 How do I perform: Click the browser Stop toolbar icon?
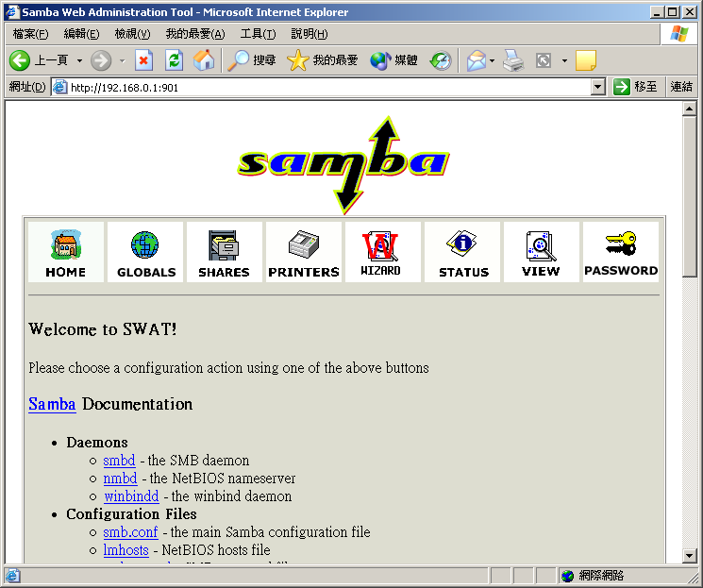[143, 60]
